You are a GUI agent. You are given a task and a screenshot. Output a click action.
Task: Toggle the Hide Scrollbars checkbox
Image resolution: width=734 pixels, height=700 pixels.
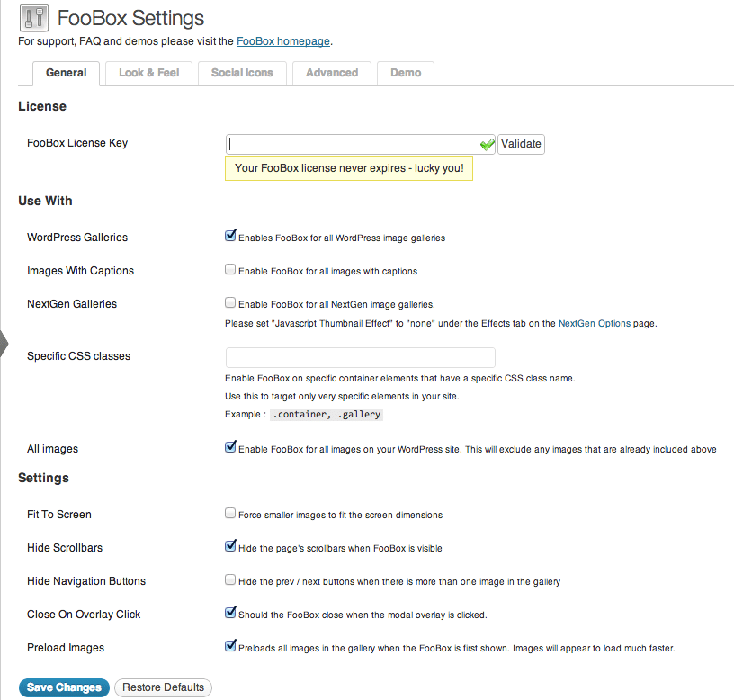[x=230, y=545]
